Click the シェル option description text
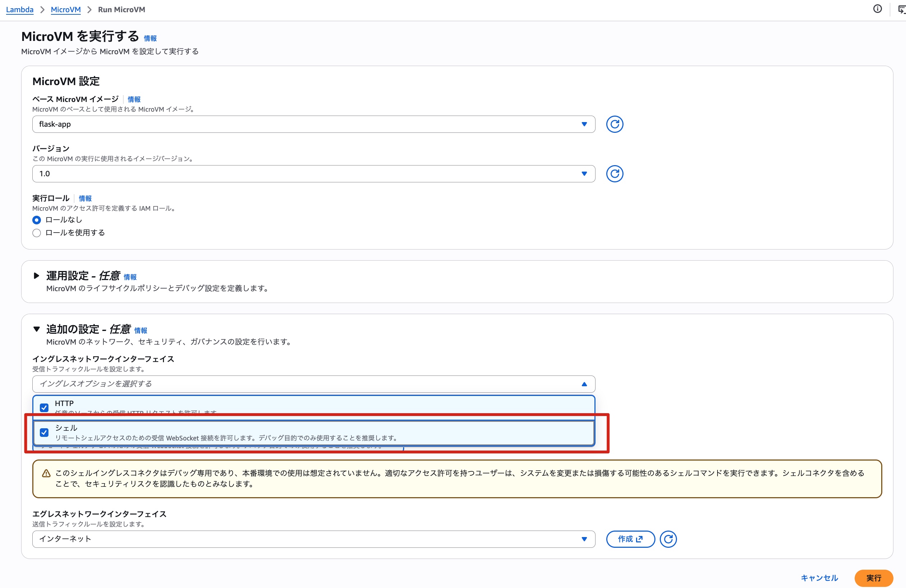 226,438
